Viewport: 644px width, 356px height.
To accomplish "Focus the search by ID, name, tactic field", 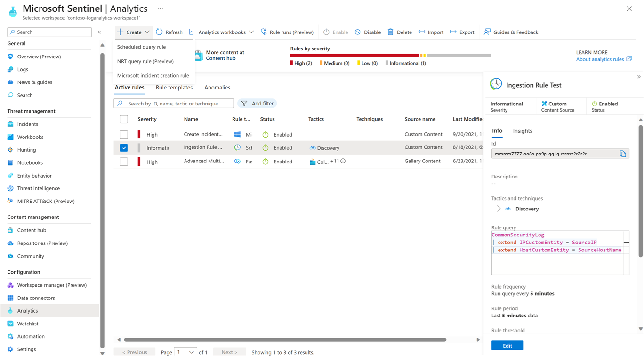I will tap(174, 104).
